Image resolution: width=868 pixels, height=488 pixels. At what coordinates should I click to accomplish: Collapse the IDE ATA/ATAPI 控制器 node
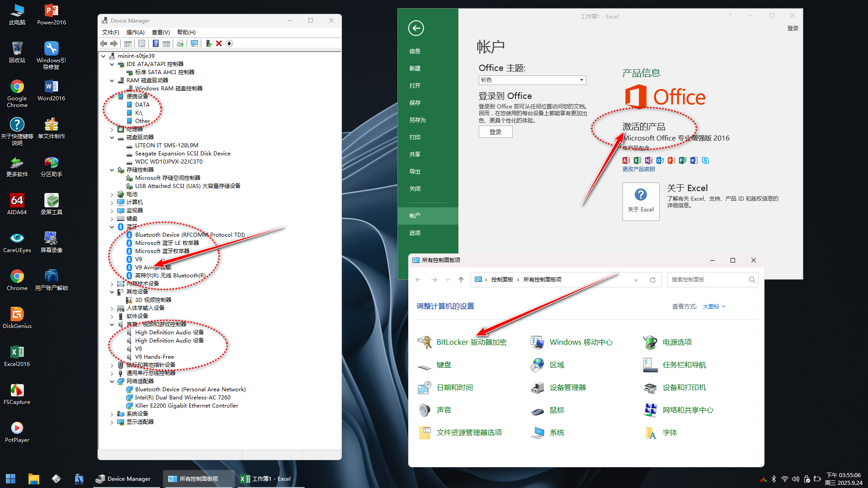112,64
